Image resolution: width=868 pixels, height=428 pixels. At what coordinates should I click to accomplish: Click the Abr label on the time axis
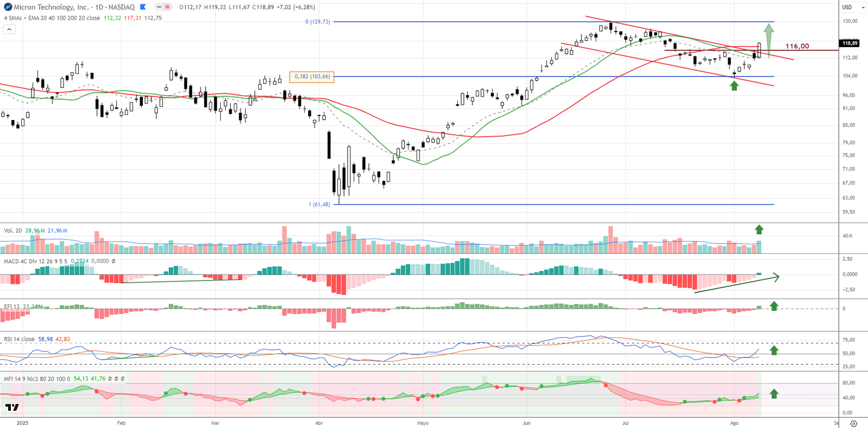coord(319,423)
